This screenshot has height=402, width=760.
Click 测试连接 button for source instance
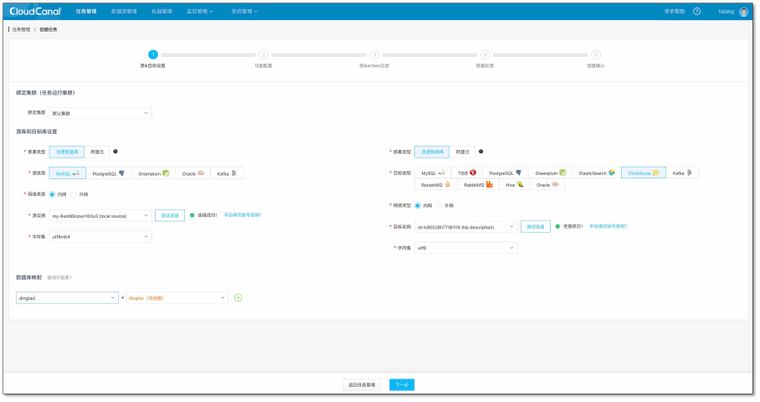[x=170, y=215]
